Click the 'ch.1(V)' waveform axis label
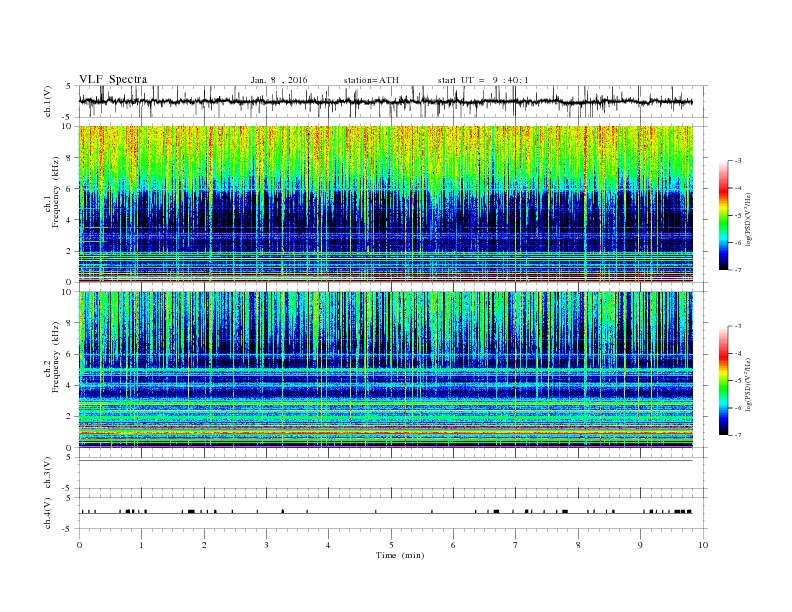792x612 pixels. pos(48,101)
